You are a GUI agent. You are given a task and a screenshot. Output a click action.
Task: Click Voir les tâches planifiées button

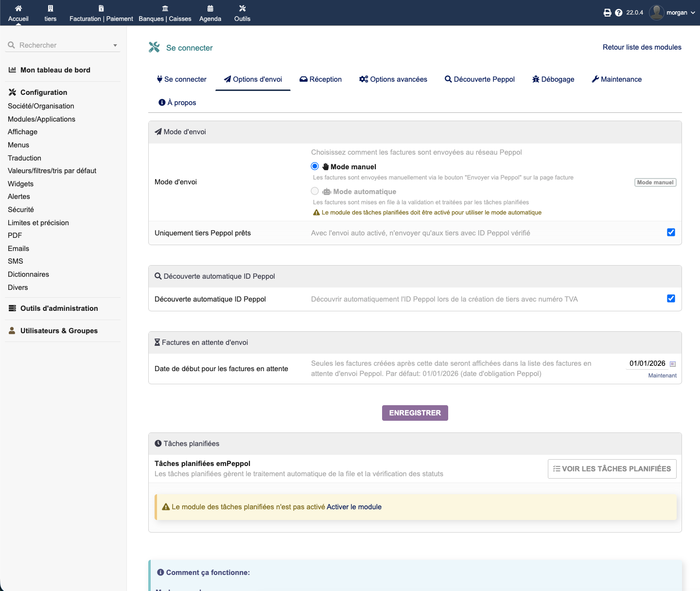click(x=612, y=469)
